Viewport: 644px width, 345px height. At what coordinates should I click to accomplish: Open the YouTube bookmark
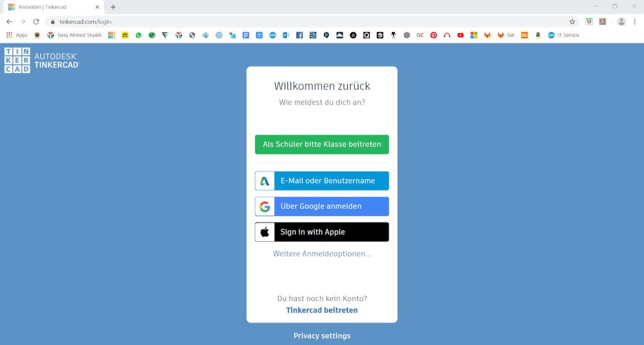(460, 35)
